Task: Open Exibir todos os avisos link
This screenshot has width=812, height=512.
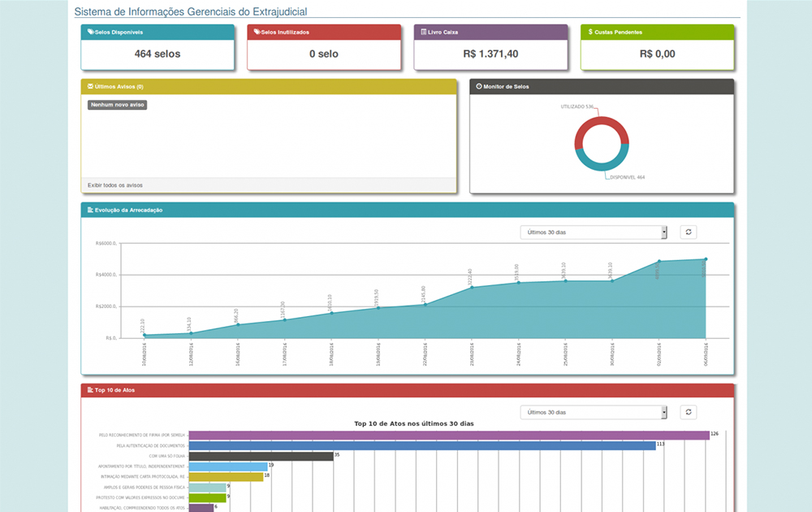Action: tap(115, 185)
